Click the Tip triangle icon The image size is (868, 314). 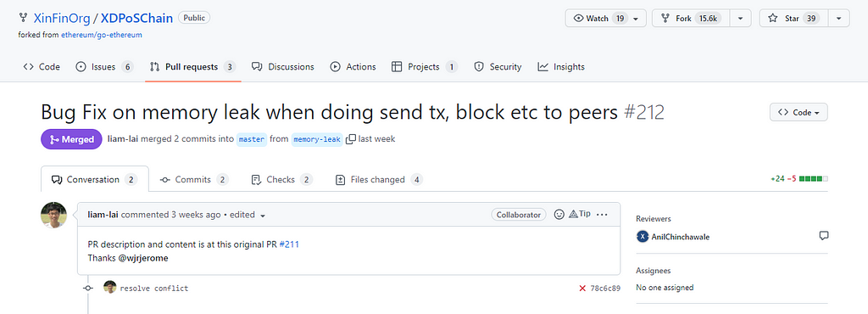tap(574, 215)
